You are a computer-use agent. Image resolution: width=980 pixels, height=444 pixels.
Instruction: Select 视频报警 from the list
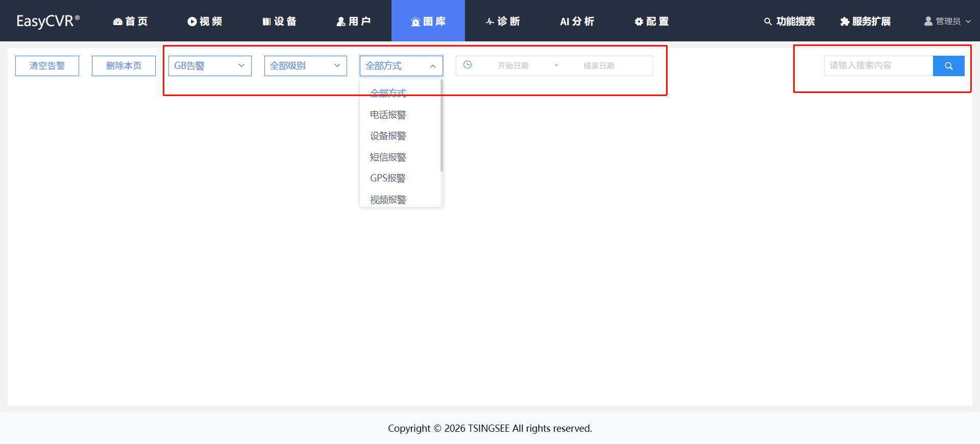[x=400, y=199]
